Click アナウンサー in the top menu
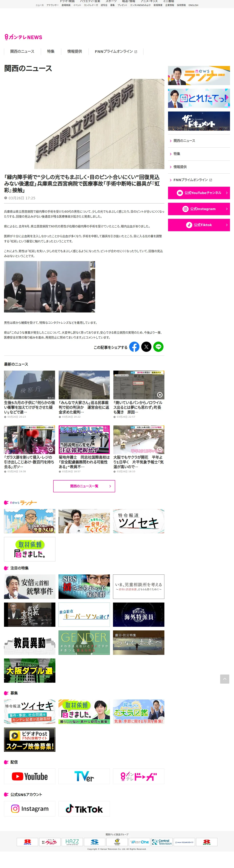This screenshot has width=234, height=868. (53, 5)
